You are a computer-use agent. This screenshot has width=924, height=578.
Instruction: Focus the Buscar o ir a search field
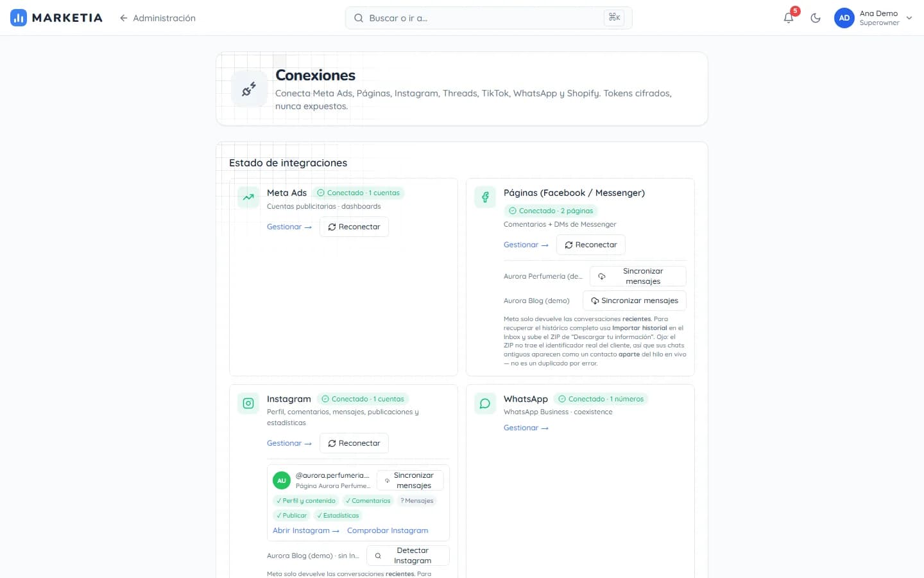pyautogui.click(x=488, y=18)
